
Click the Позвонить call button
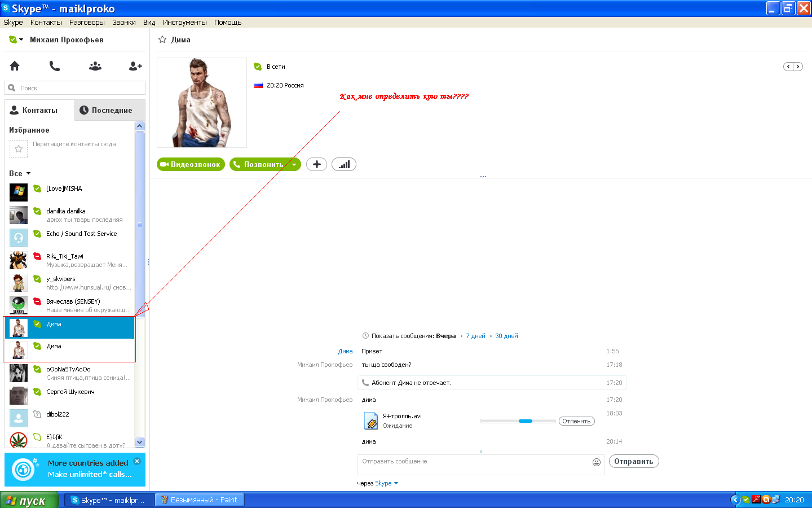[x=259, y=164]
